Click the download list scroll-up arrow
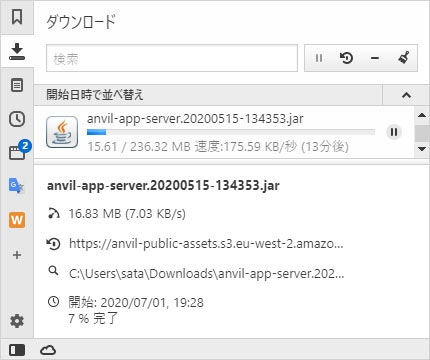Viewport: 430px width, 360px height. (x=422, y=115)
